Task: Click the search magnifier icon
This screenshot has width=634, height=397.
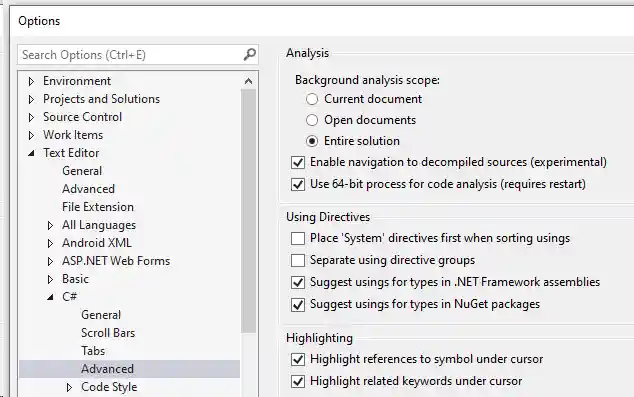Action: 249,55
